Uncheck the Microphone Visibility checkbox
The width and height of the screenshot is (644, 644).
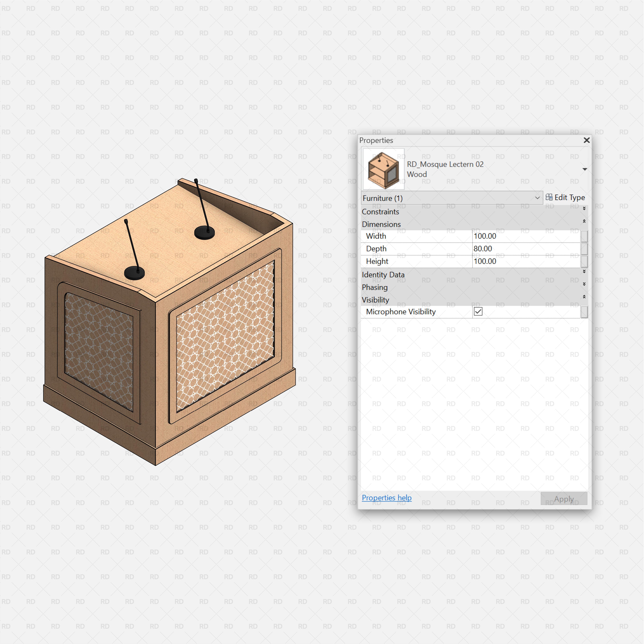coord(478,311)
